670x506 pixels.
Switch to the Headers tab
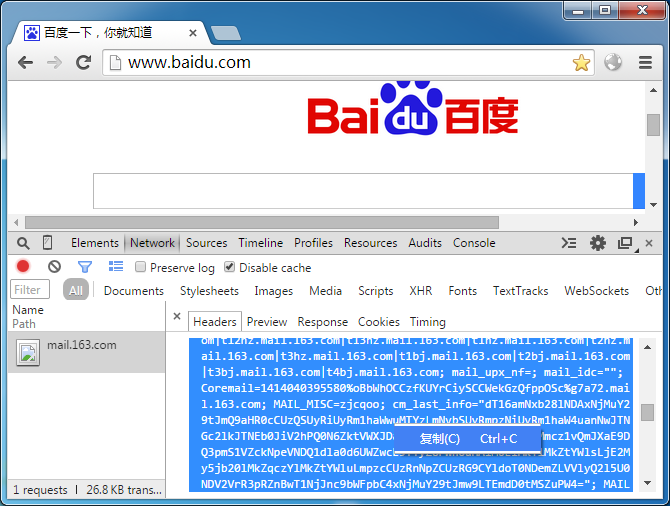click(x=215, y=321)
